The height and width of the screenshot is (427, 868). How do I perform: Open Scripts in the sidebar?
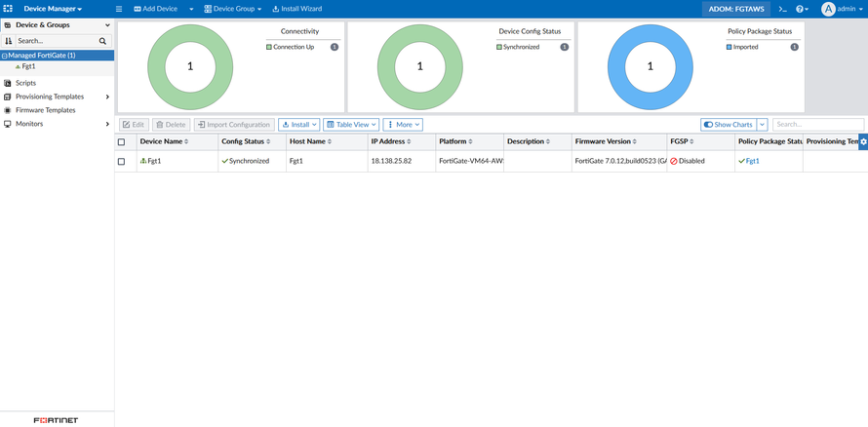click(25, 83)
